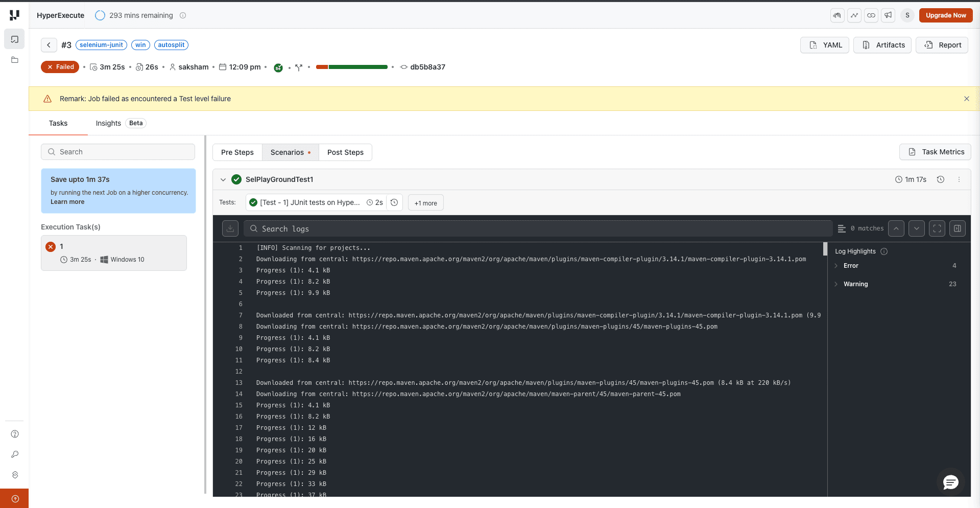Image resolution: width=980 pixels, height=508 pixels.
Task: Download logs with the download icon
Action: (230, 228)
